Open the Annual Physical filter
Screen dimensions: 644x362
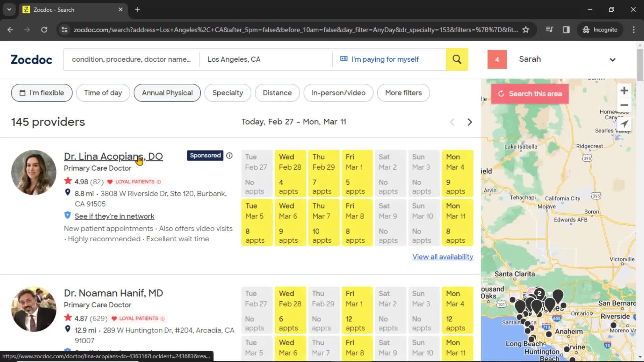pos(167,93)
